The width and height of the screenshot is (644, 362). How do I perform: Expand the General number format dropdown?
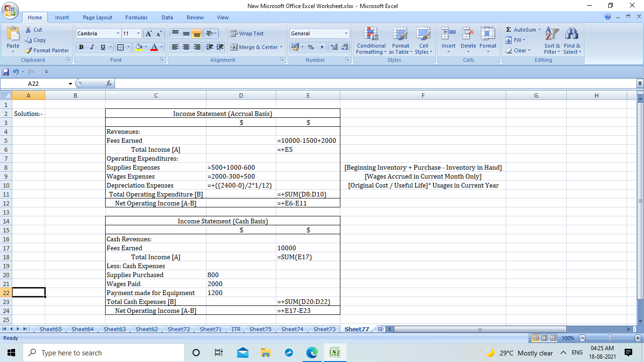tap(346, 33)
